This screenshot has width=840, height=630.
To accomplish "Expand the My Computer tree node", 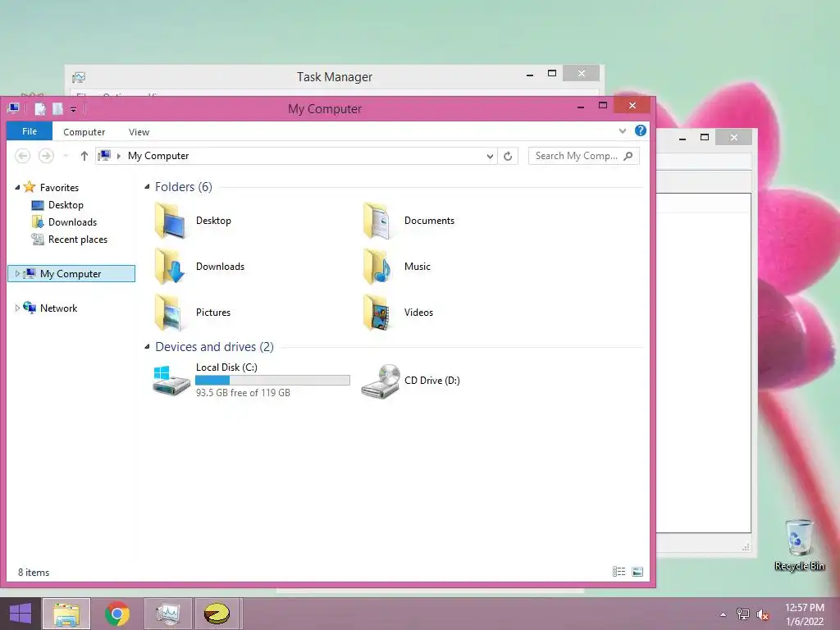I will pyautogui.click(x=17, y=274).
